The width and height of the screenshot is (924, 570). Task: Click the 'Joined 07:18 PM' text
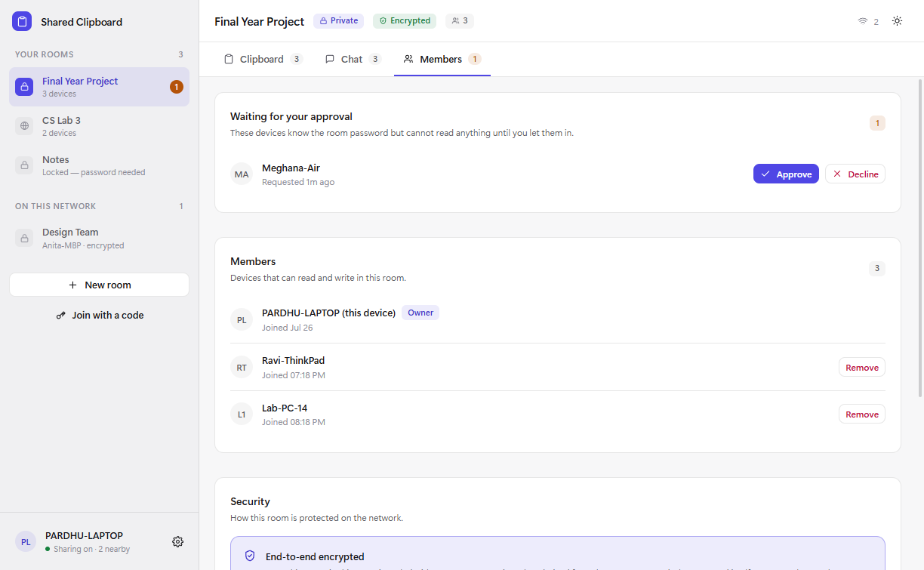294,375
